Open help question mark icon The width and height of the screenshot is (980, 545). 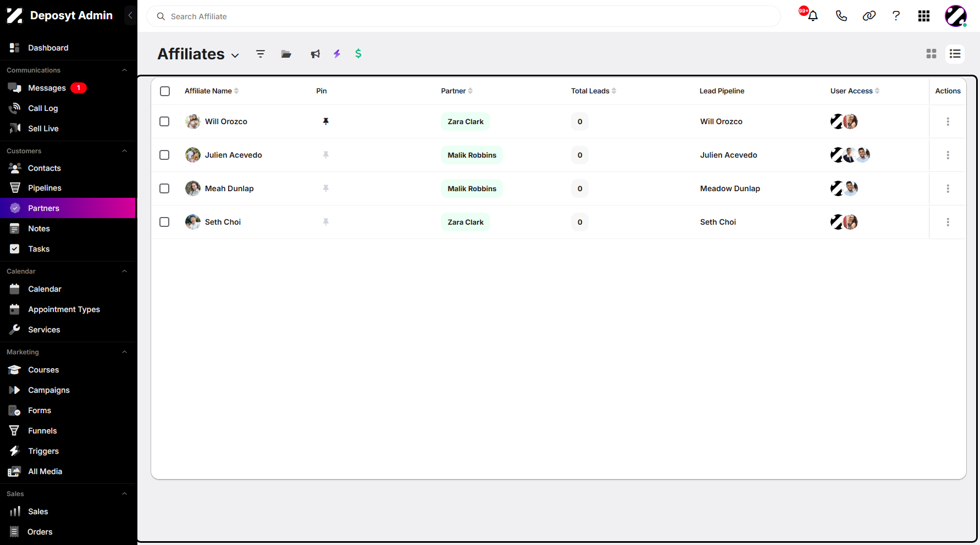coord(896,16)
